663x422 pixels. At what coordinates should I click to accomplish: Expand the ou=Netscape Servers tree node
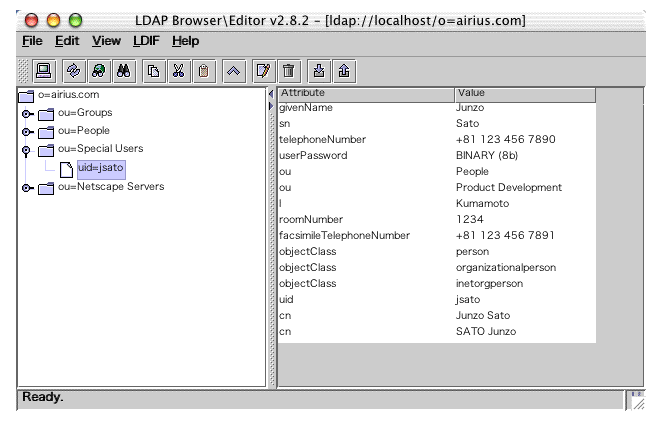pos(27,188)
